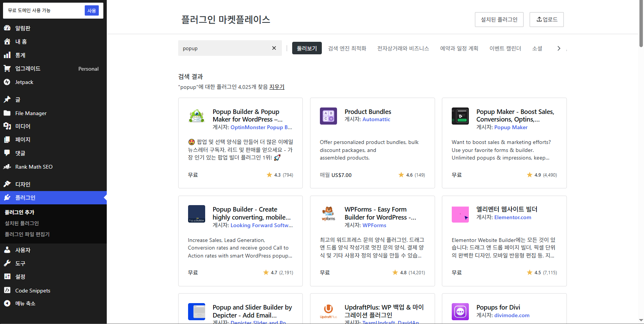Click the Product Bundles plugin icon
Screen dimensions: 644x324
(x=328, y=116)
